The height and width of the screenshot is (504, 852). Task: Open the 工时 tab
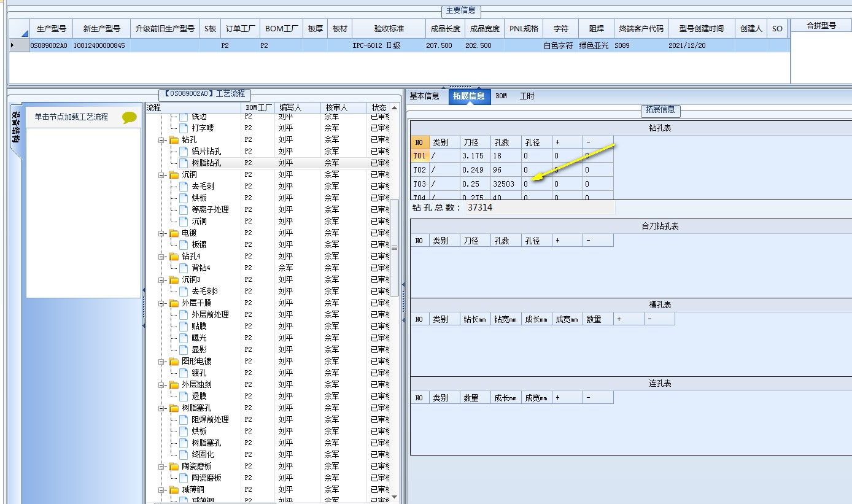[527, 96]
